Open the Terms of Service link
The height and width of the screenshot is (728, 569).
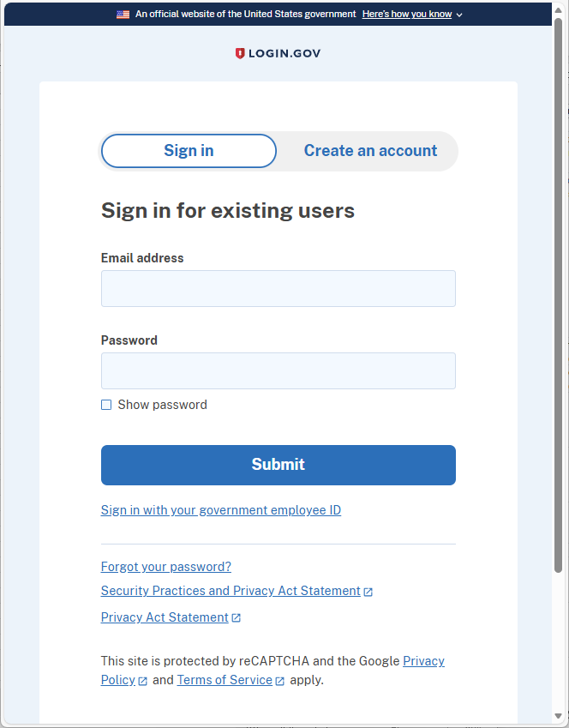pos(225,680)
